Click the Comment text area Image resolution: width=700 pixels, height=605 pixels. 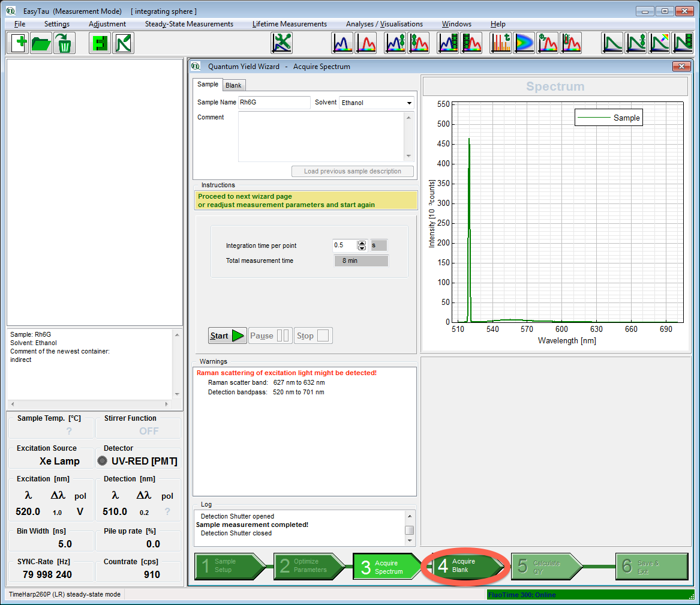(321, 136)
